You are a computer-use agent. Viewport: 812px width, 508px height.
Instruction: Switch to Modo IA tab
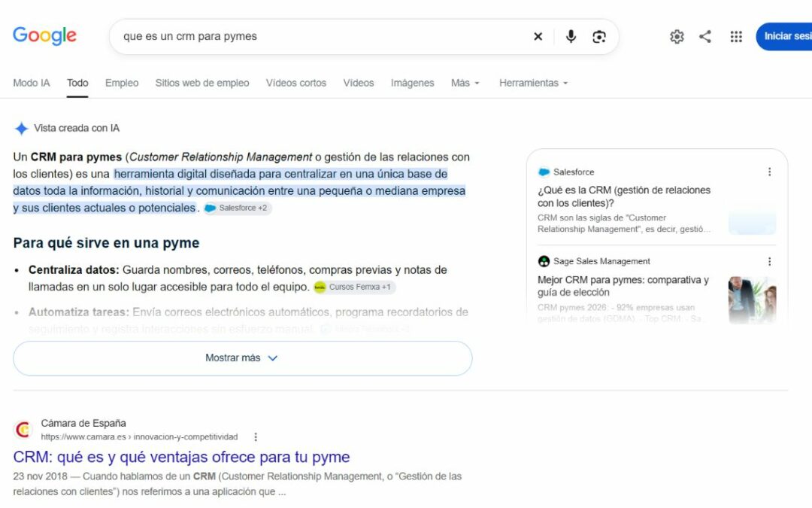[x=32, y=83]
